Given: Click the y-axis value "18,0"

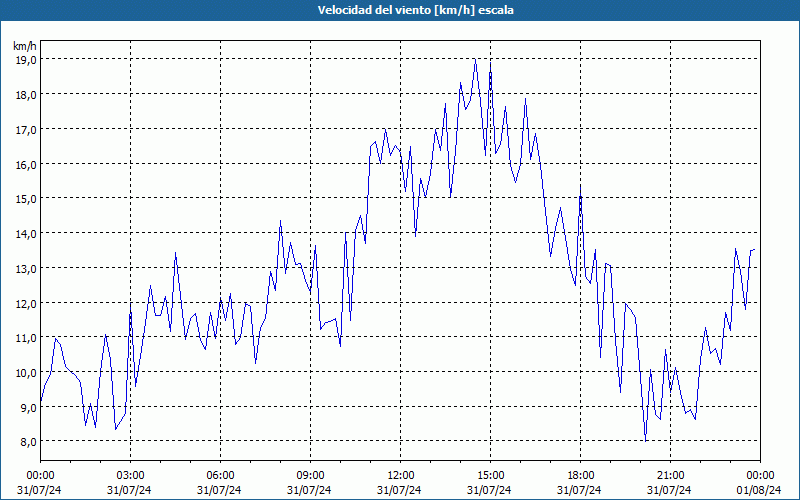Looking at the screenshot, I should point(26,95).
